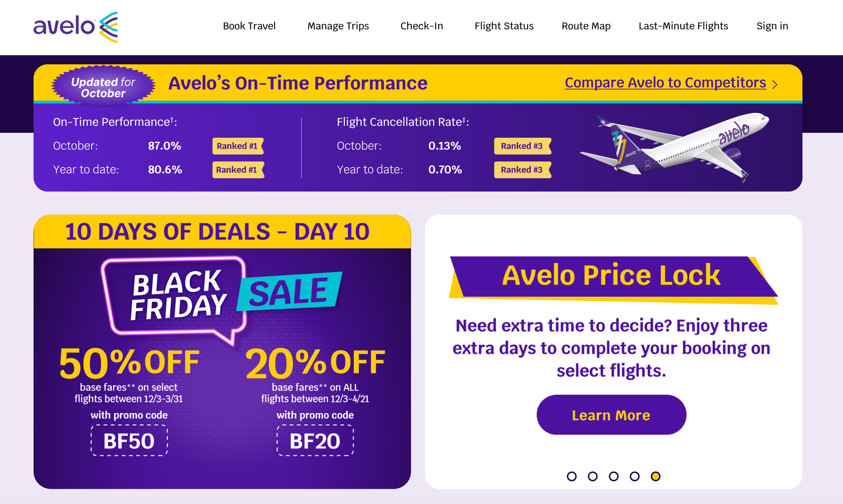Click the Ranked #1 badge for October performance
This screenshot has height=504, width=843.
pos(238,146)
